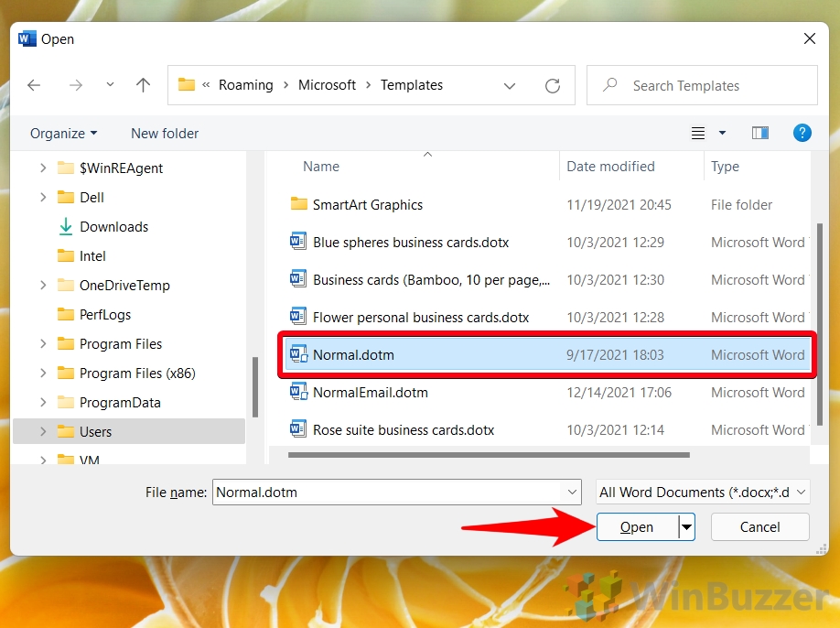
Task: Expand the Program Files folder
Action: [x=43, y=343]
